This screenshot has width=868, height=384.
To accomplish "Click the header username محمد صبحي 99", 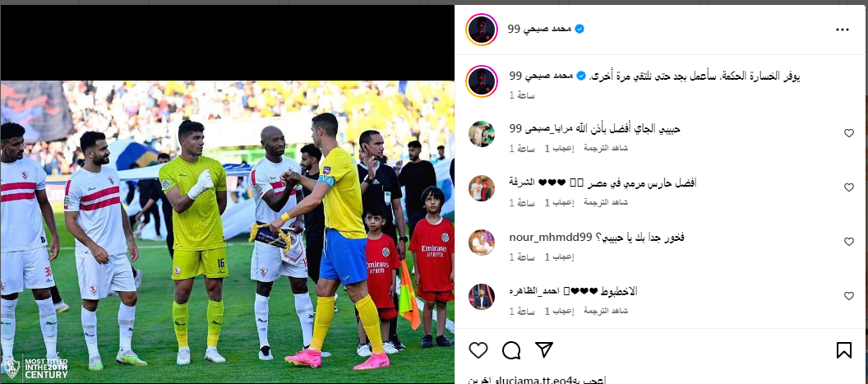I will point(540,29).
